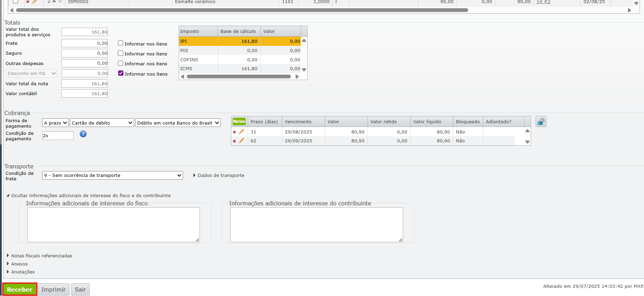This screenshot has width=644, height=296.
Task: Click the Valor contábil field
Action: click(x=85, y=93)
